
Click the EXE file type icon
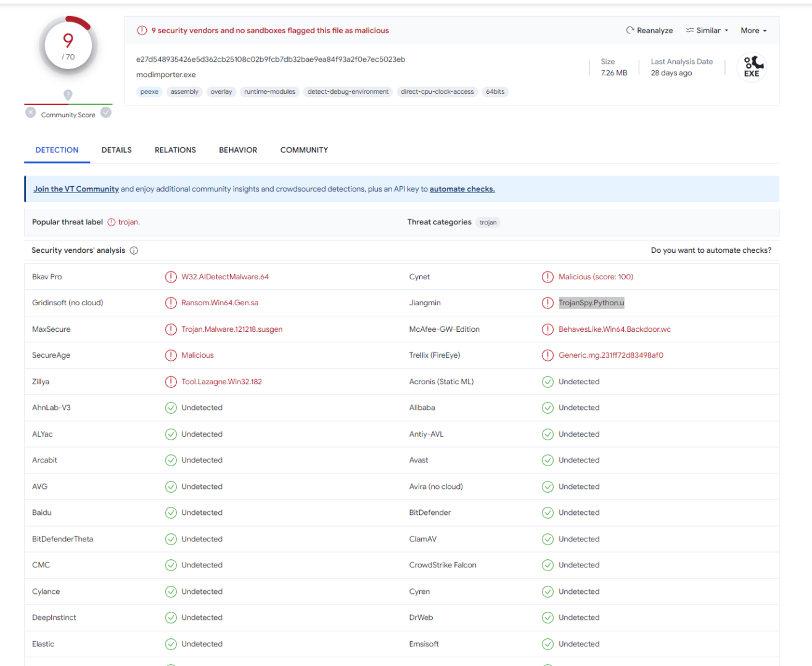click(752, 67)
